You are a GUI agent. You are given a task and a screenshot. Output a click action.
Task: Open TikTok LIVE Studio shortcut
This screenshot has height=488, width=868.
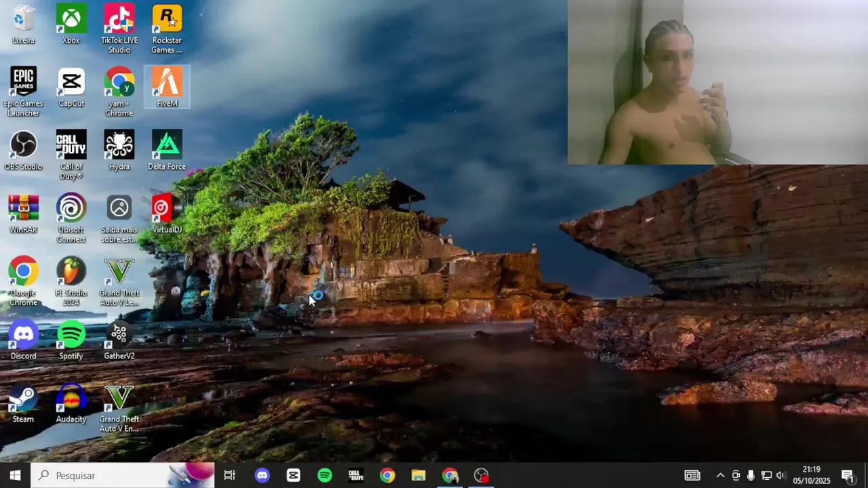[119, 29]
